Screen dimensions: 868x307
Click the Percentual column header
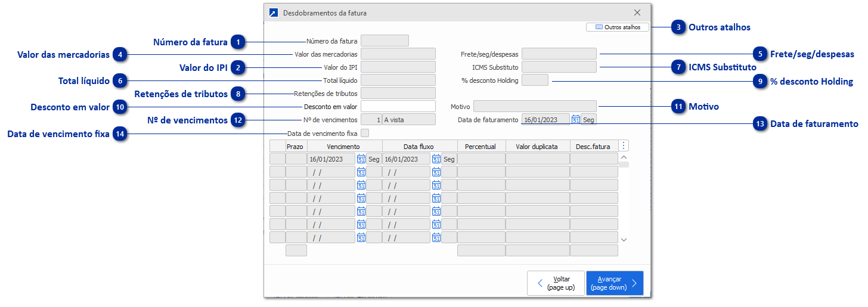click(x=480, y=147)
